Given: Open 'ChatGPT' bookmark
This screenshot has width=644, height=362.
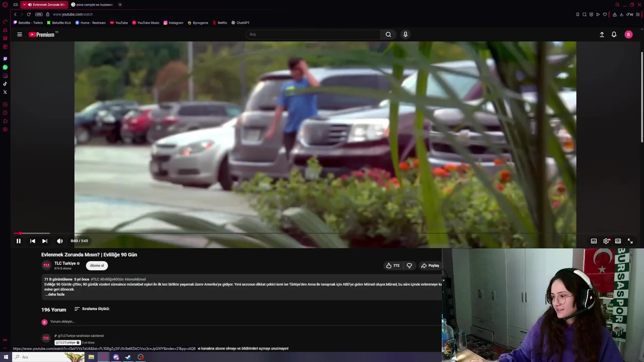Looking at the screenshot, I should (x=240, y=23).
